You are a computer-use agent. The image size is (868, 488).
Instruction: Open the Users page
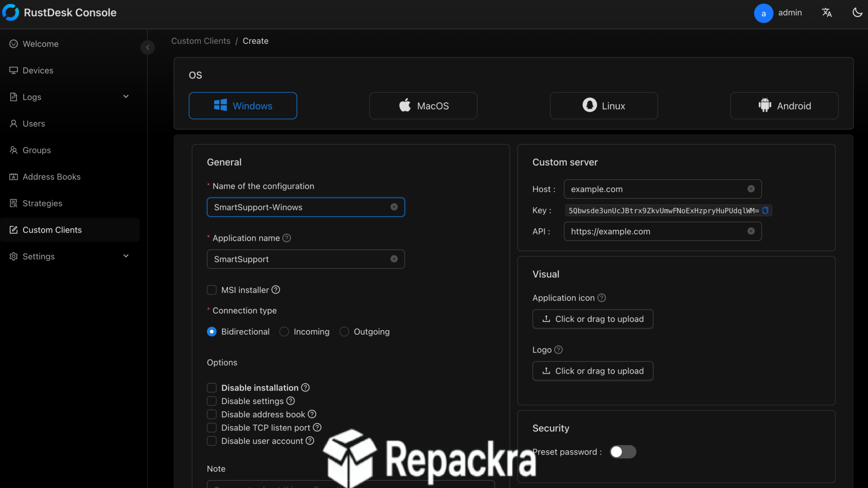[70, 124]
